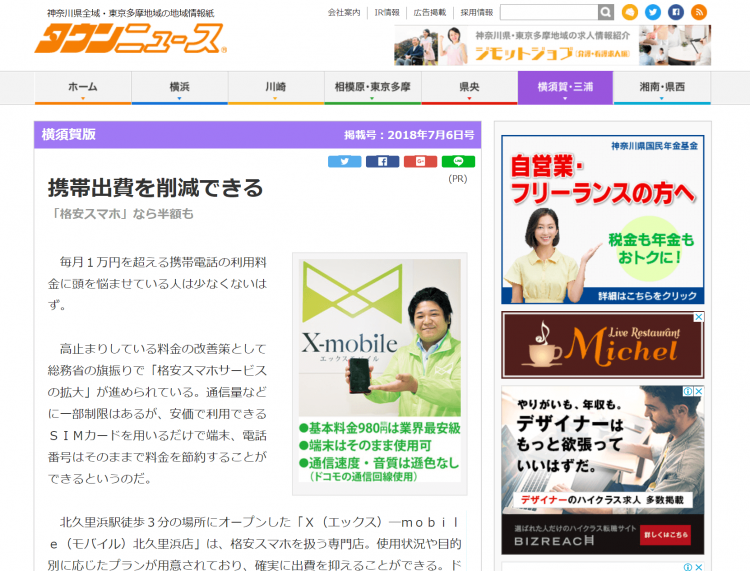750x571 pixels.
Task: Open the 横浜 navigation tab
Action: pos(179,88)
